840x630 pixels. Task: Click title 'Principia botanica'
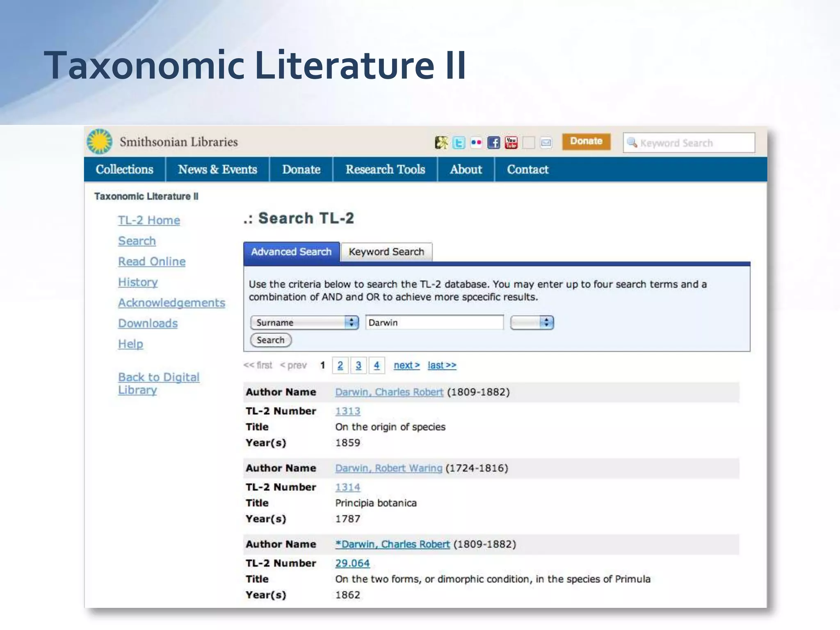pyautogui.click(x=376, y=503)
